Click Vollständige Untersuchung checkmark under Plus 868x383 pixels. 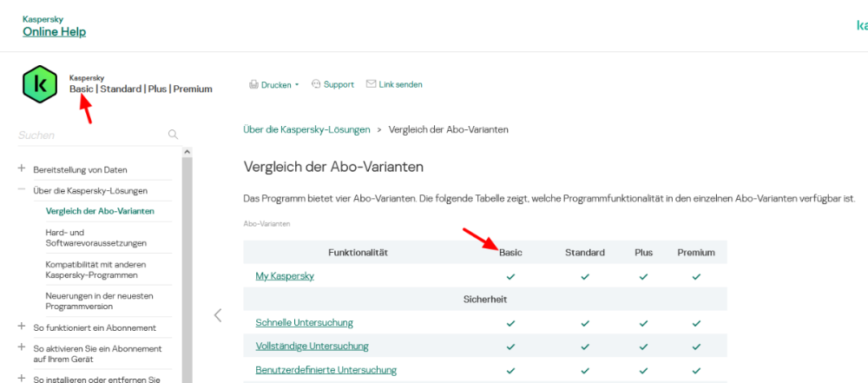click(x=643, y=347)
